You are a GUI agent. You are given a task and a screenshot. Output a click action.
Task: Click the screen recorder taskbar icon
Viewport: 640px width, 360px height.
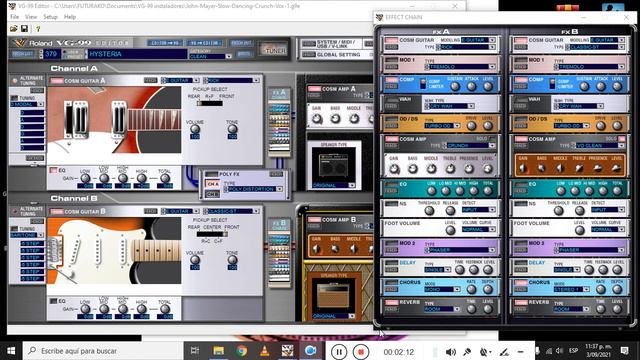(x=311, y=351)
